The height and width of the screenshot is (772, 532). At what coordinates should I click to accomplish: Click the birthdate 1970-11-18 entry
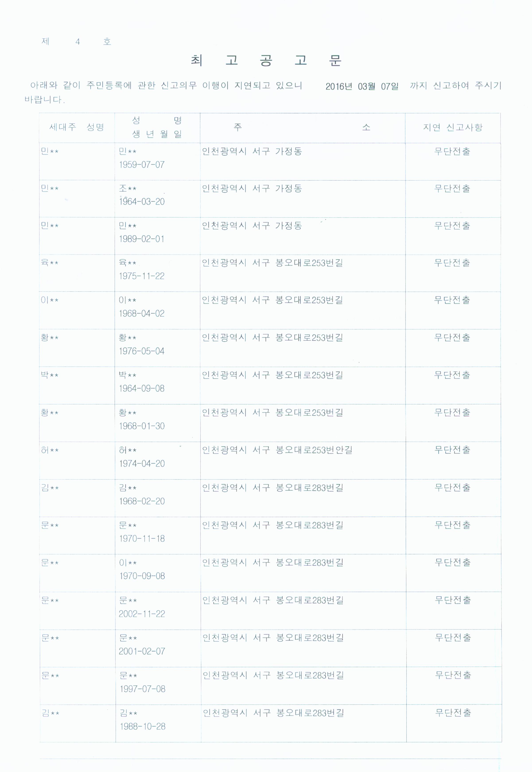(142, 539)
